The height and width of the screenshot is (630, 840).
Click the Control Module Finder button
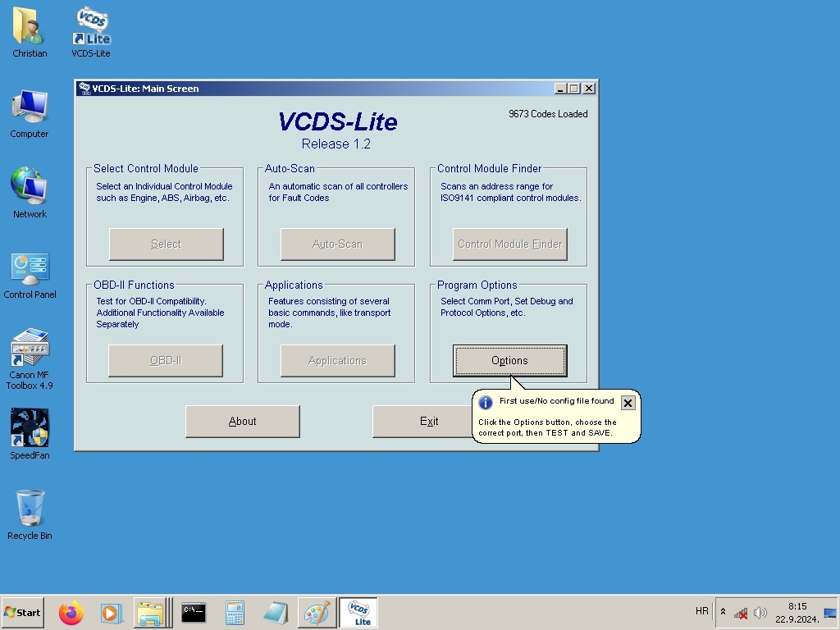(x=509, y=244)
